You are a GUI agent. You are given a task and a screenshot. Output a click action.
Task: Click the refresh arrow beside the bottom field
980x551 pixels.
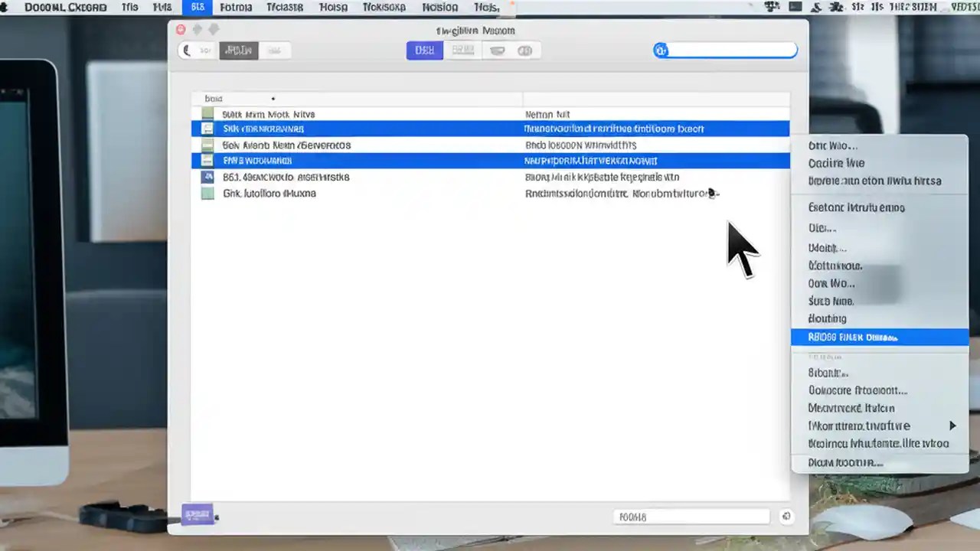(786, 516)
